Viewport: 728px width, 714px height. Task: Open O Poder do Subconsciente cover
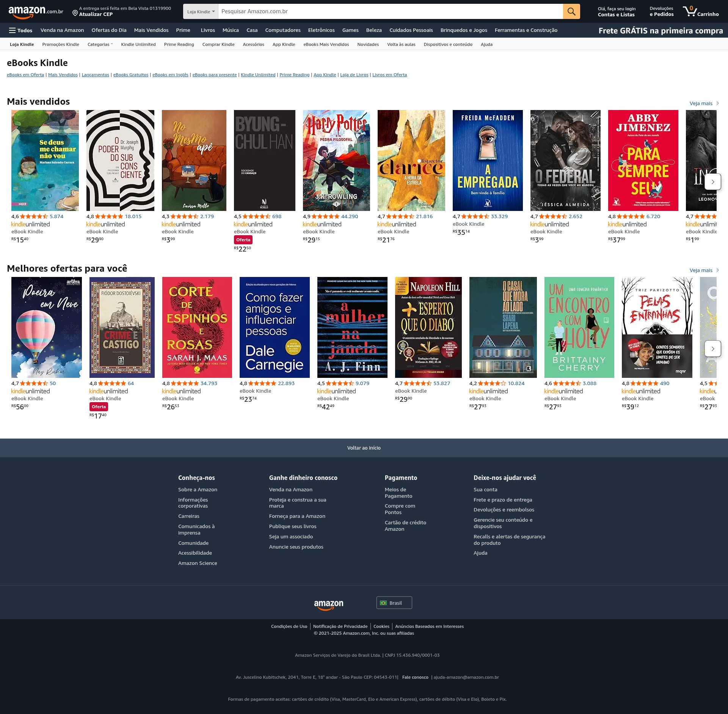tap(120, 160)
